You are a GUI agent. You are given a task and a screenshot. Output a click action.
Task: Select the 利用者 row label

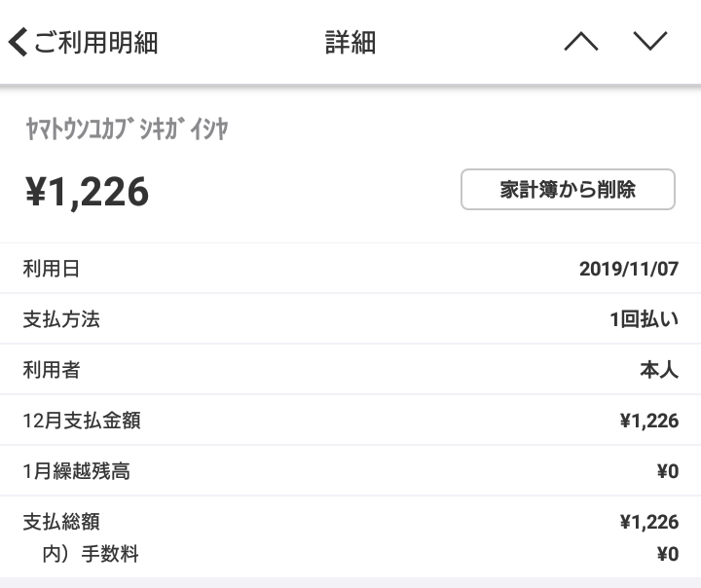(52, 370)
